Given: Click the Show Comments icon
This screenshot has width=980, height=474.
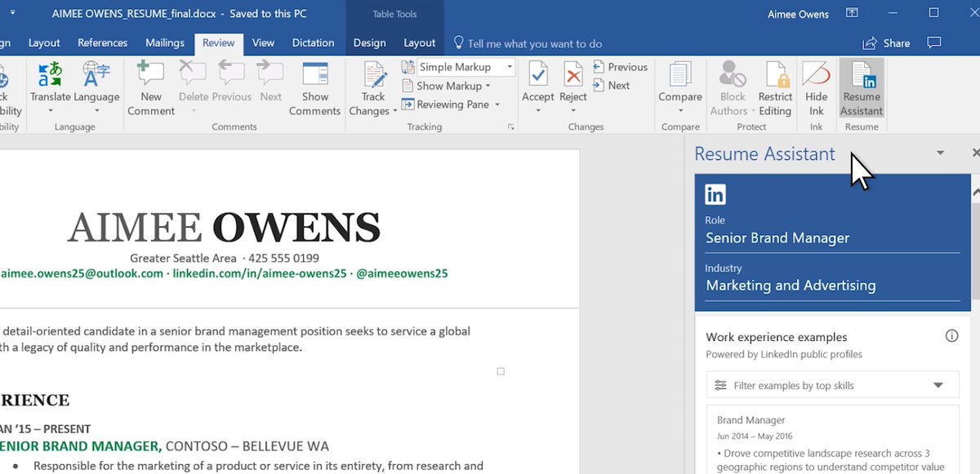Looking at the screenshot, I should (314, 88).
